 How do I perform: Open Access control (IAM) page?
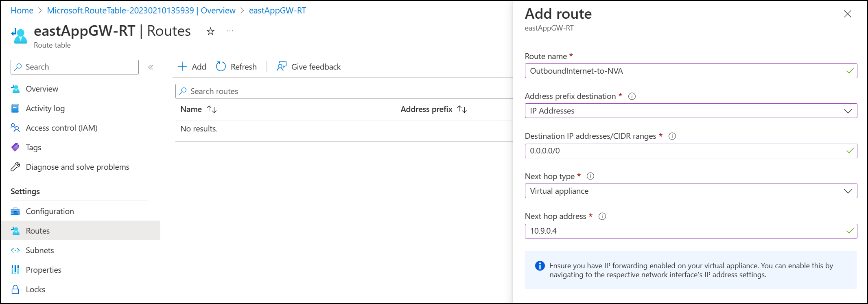61,128
